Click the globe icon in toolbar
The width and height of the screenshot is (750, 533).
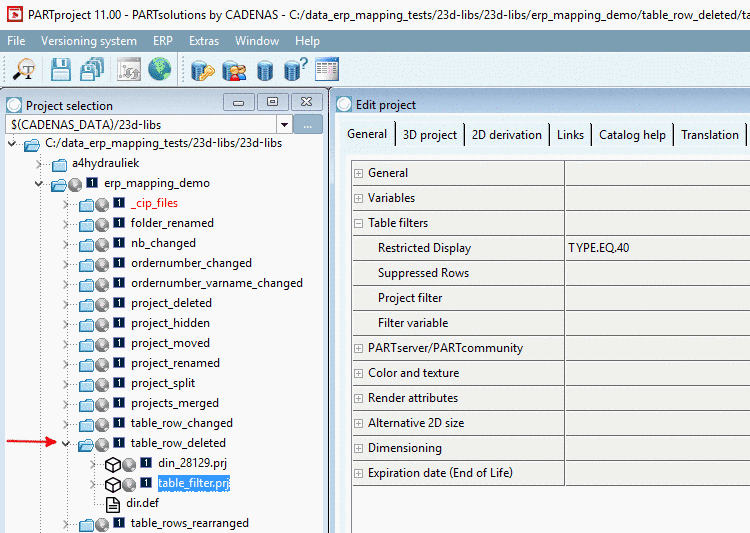[159, 69]
